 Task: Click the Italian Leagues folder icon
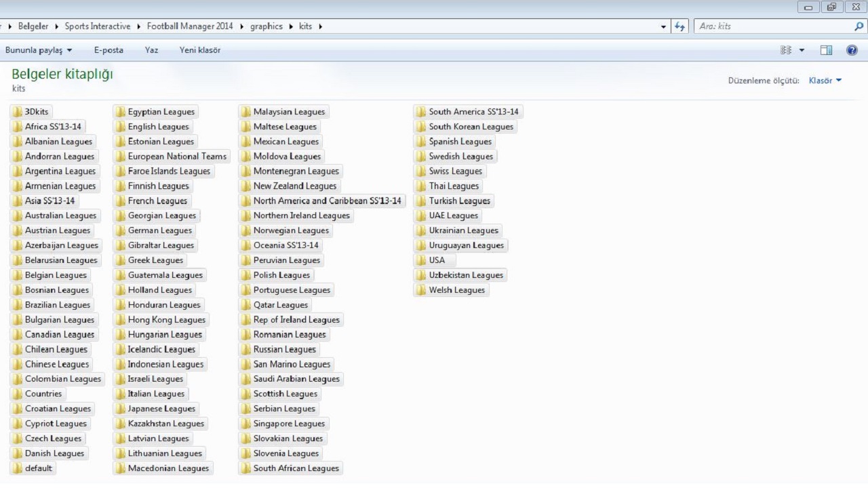pyautogui.click(x=120, y=394)
